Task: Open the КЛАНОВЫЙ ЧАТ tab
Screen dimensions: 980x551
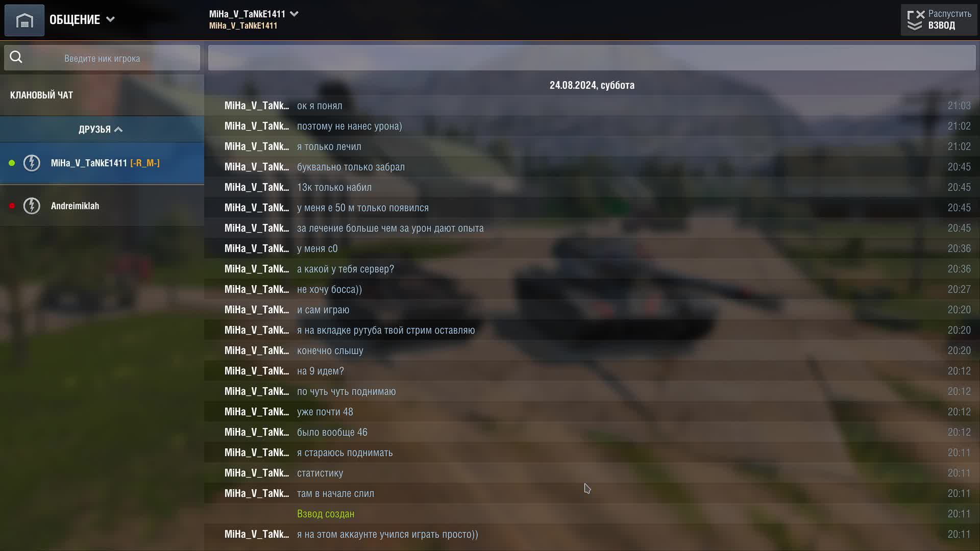Action: 41,95
